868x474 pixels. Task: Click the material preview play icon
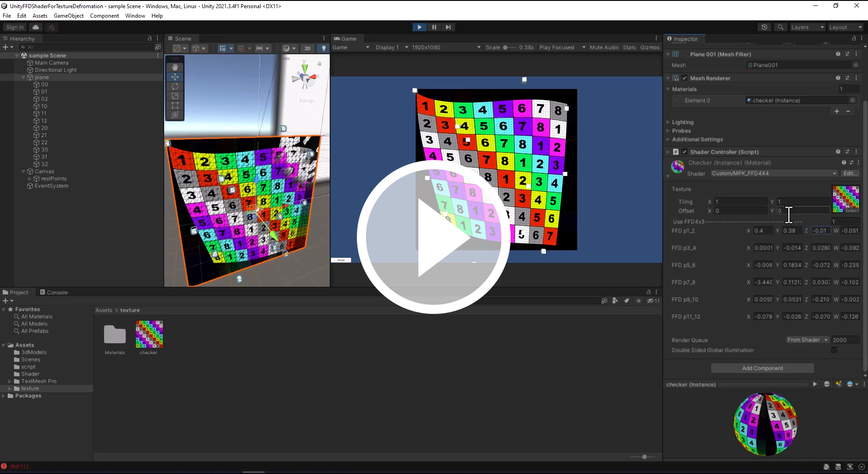(815, 384)
